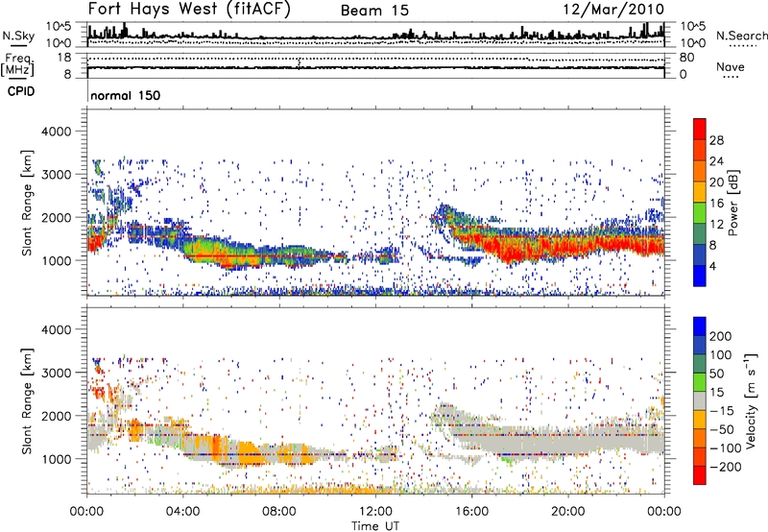Click the "04:00" time axis label
Screen dimensions: 768x532
pyautogui.click(x=183, y=512)
